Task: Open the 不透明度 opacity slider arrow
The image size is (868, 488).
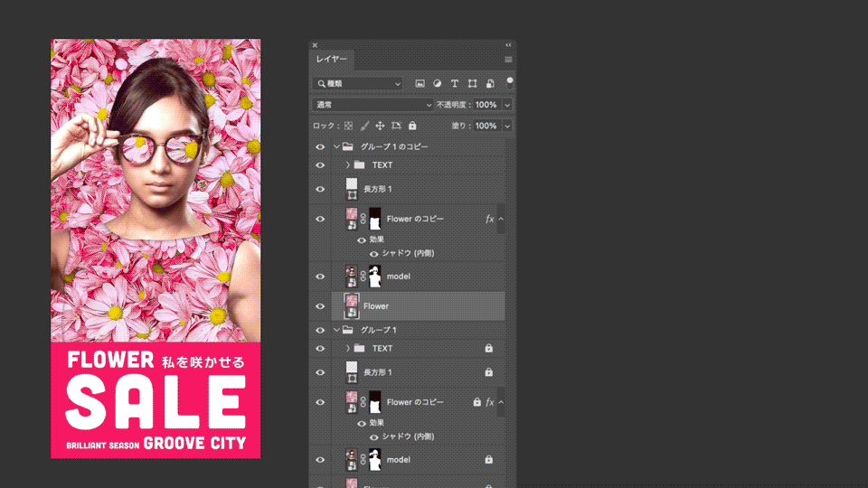Action: pyautogui.click(x=507, y=105)
